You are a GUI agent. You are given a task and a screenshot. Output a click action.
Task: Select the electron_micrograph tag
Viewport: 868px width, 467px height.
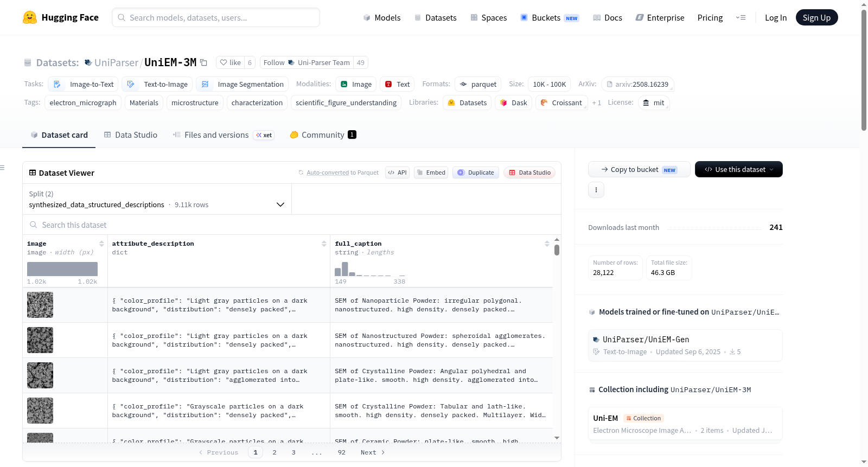(x=83, y=103)
